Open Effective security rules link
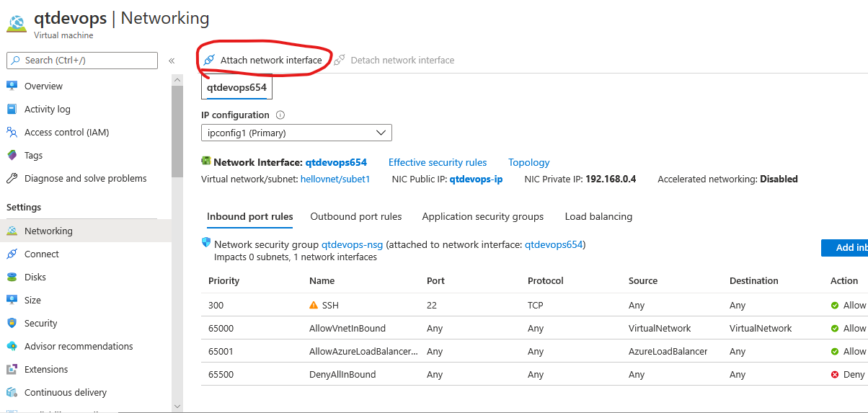The height and width of the screenshot is (413, 868). coord(438,162)
